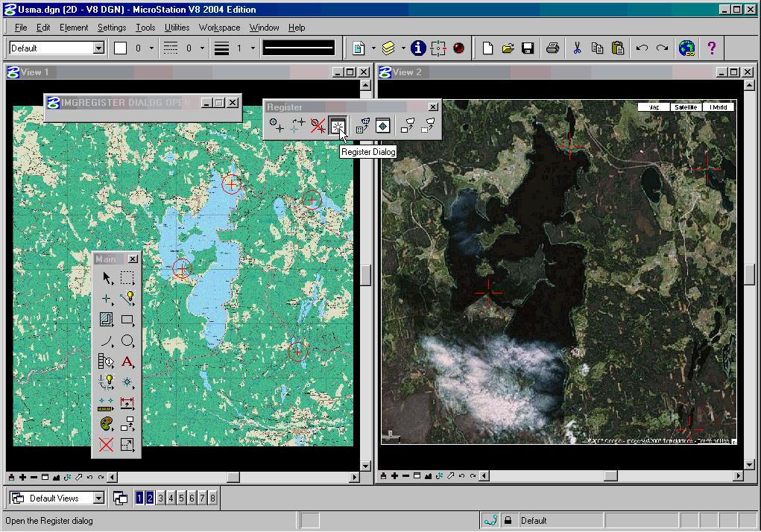Image resolution: width=761 pixels, height=532 pixels.
Task: Click the globe web browser icon
Action: pyautogui.click(x=686, y=48)
